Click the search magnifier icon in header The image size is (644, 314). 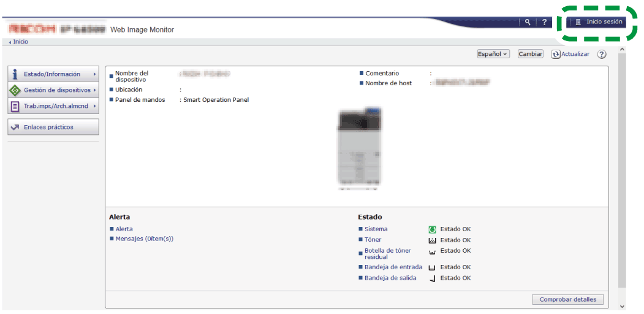(528, 23)
